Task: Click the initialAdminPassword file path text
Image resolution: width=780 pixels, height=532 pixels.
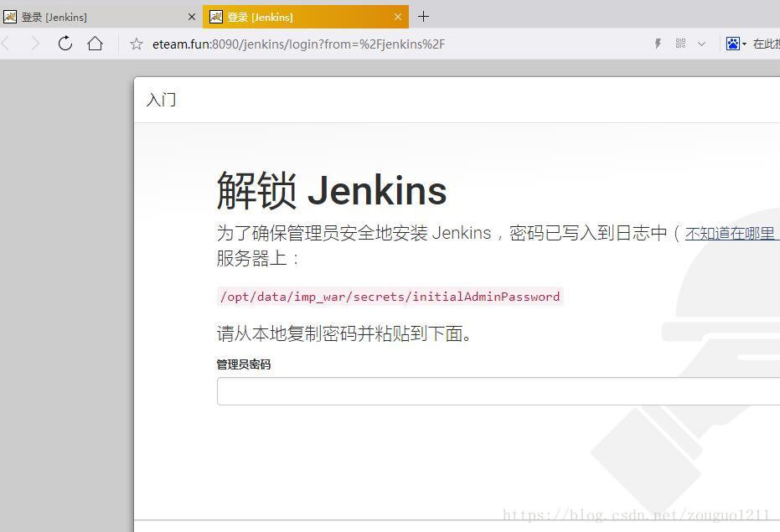Action: coord(390,297)
